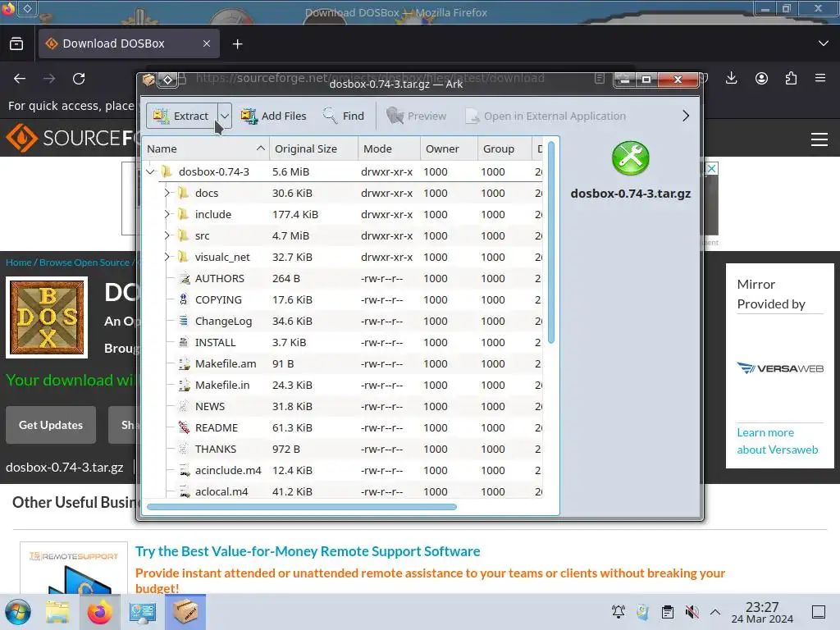Expand the hidden system tray icons

[x=715, y=612]
